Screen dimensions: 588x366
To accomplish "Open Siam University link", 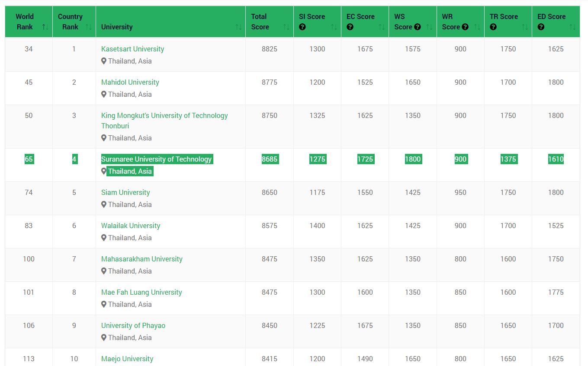I will pyautogui.click(x=125, y=192).
